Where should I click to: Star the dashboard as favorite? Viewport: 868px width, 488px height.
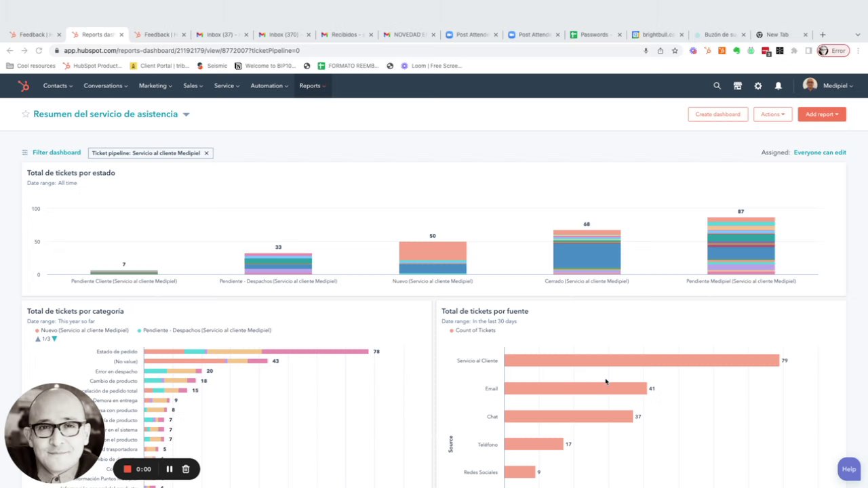pyautogui.click(x=26, y=114)
